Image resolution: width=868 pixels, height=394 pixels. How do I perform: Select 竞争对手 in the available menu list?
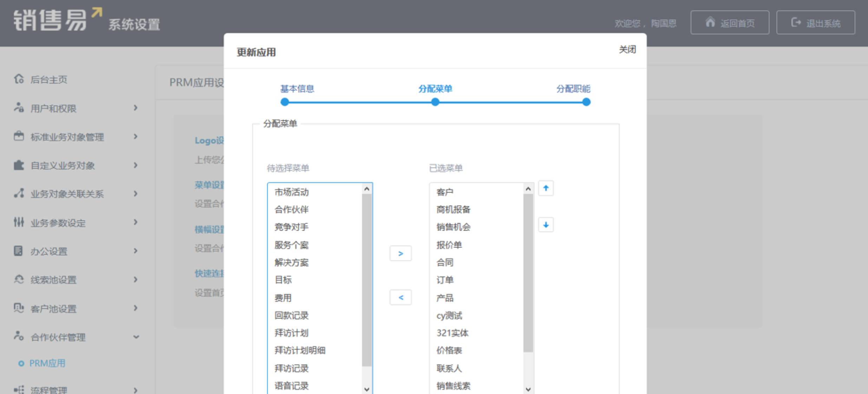(x=291, y=227)
